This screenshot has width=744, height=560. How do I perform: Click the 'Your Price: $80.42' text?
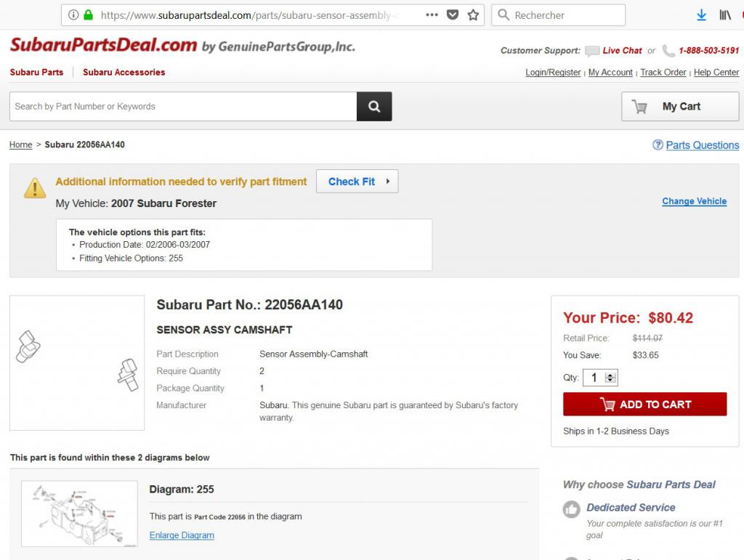tap(628, 317)
